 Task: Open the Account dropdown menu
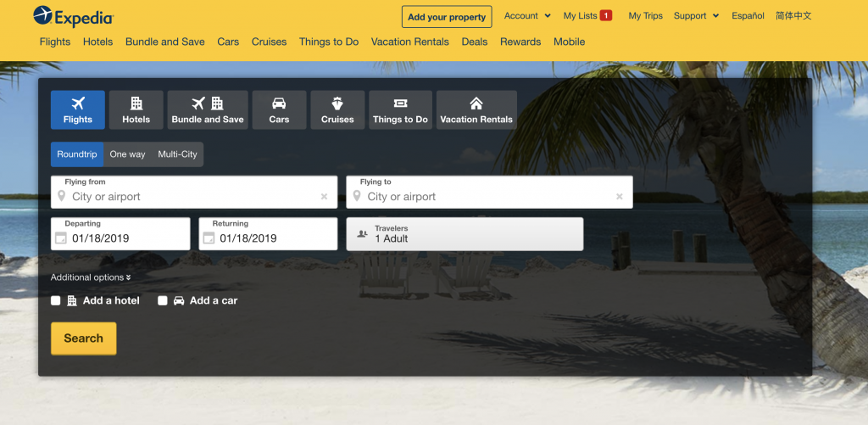(x=527, y=15)
